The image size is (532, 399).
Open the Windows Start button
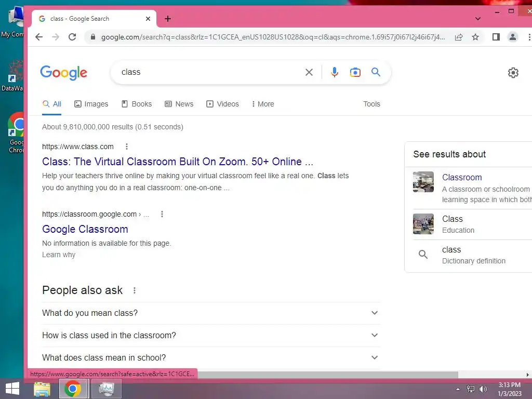click(12, 389)
